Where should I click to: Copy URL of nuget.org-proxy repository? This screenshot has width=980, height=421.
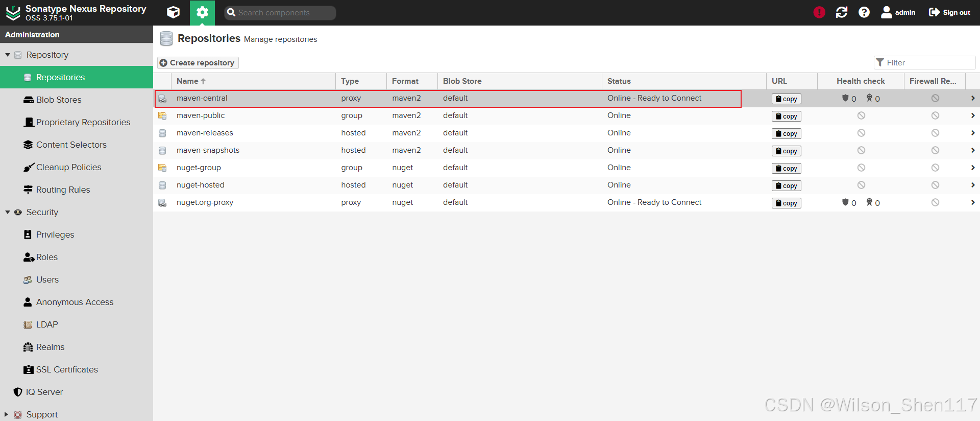[786, 203]
